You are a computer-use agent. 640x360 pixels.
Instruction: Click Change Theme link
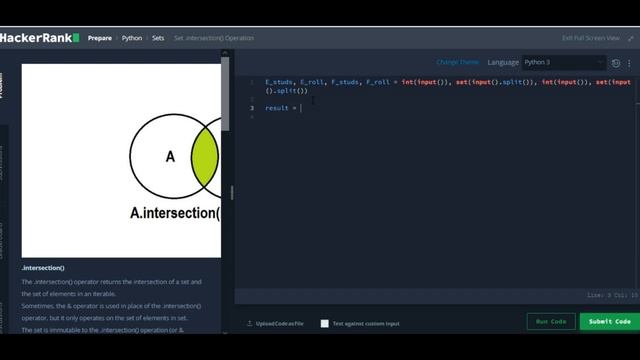coord(458,62)
